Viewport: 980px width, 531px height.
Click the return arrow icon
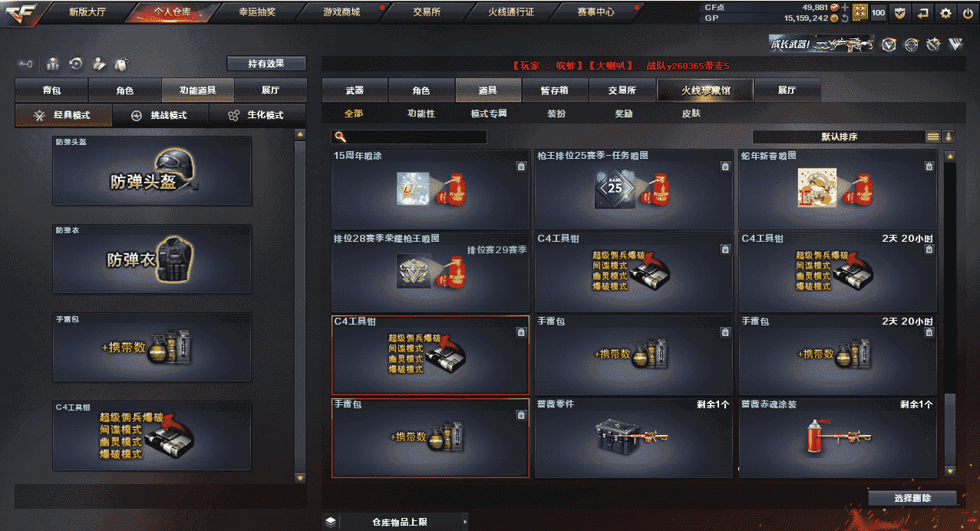pyautogui.click(x=923, y=12)
